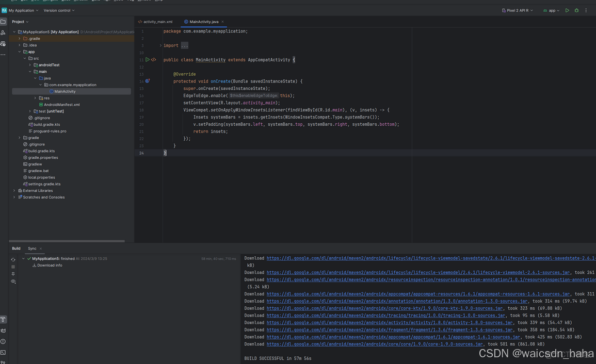Start debugging with the bug icon
The height and width of the screenshot is (364, 596).
coord(576,10)
